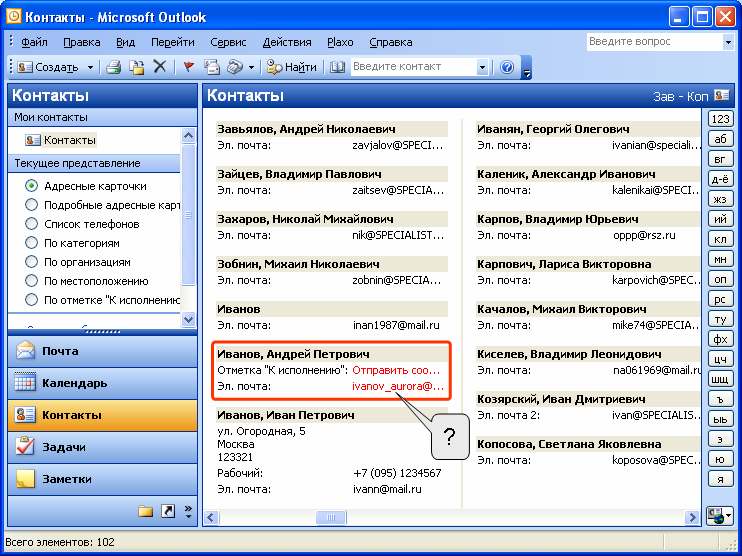Click the Print toolbar icon
742x556 pixels.
[114, 67]
